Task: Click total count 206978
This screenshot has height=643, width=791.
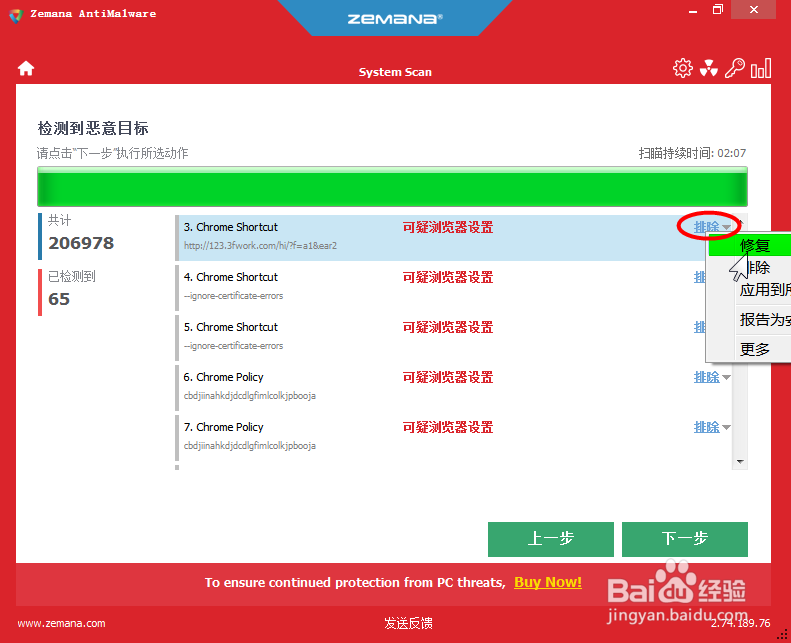Action: [x=81, y=243]
